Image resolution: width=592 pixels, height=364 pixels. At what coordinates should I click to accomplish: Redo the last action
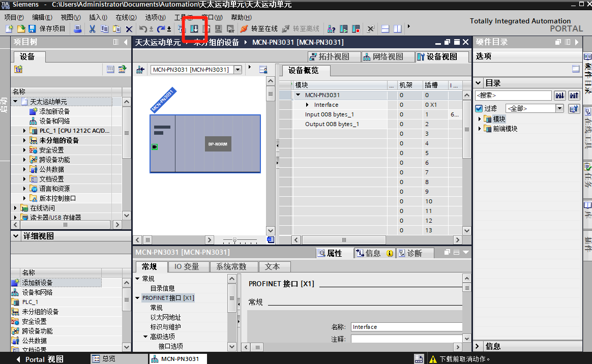coord(161,28)
